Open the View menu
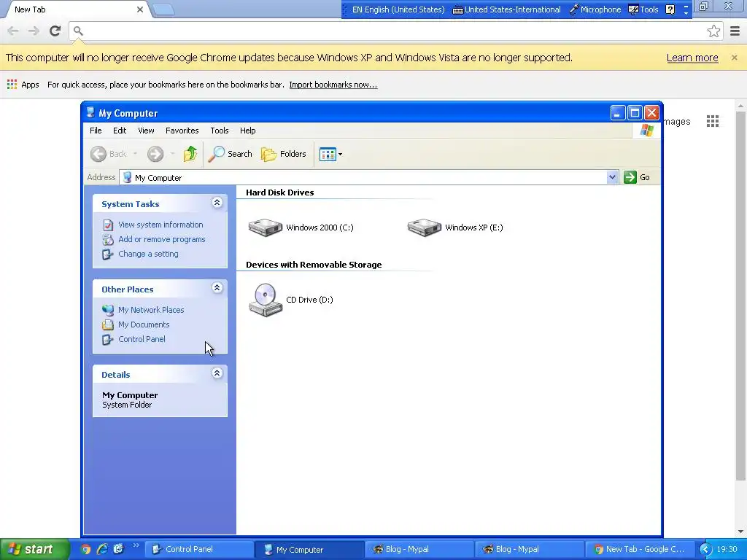 [146, 131]
